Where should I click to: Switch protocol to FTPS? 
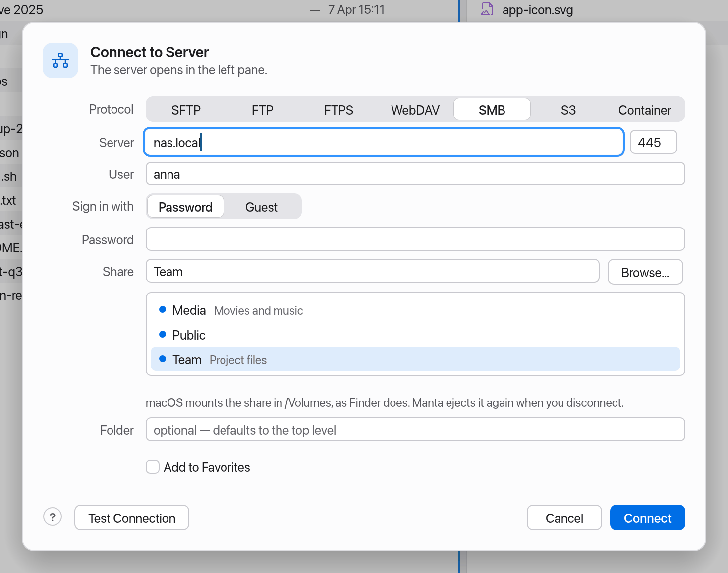pyautogui.click(x=338, y=110)
